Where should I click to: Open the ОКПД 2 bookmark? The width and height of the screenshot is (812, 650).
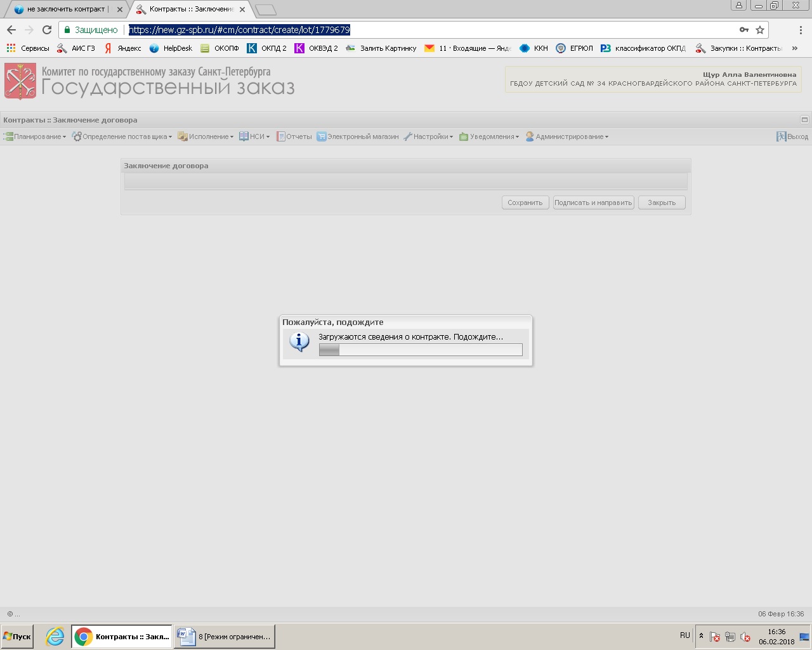[266, 48]
